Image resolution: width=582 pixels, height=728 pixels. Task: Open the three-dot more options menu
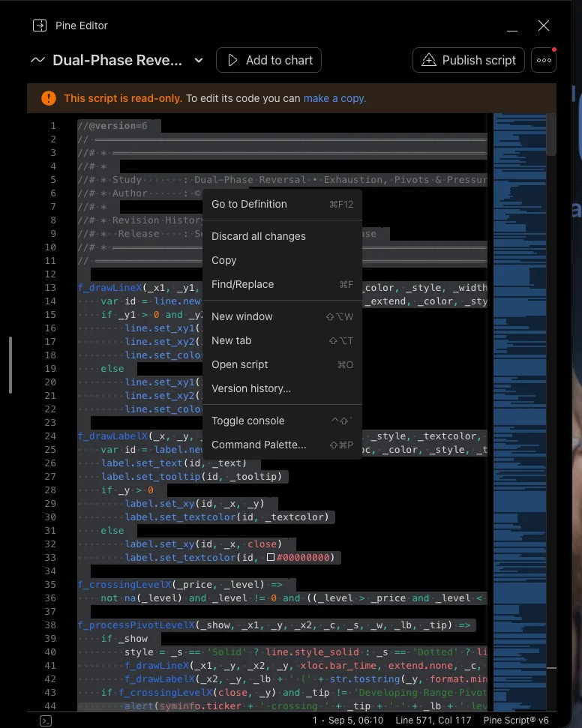544,60
